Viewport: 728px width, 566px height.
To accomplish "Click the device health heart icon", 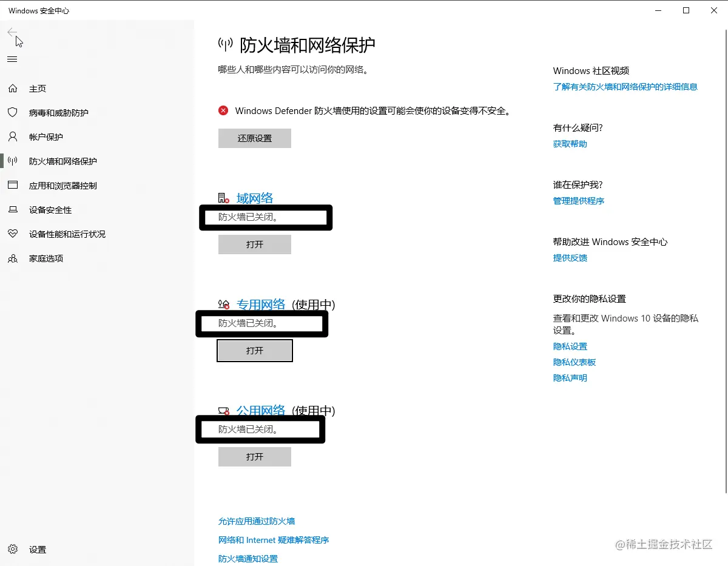I will [x=13, y=234].
